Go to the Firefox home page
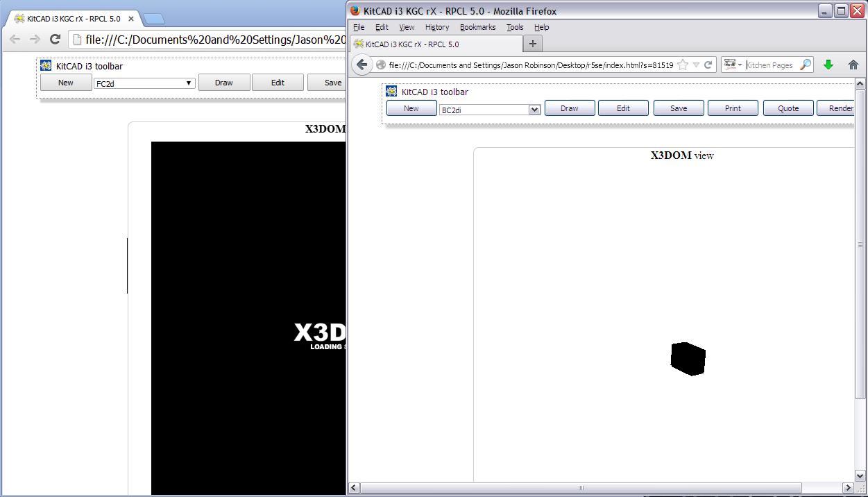This screenshot has height=497, width=868. coord(853,65)
